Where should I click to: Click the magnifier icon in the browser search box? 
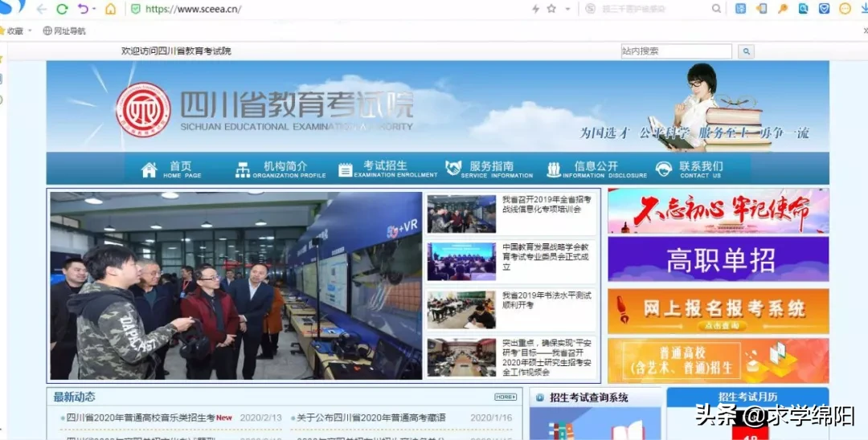(716, 9)
